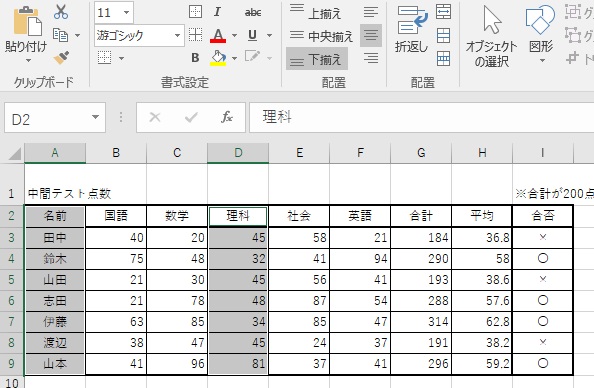Select the 合計 header cell

421,216
